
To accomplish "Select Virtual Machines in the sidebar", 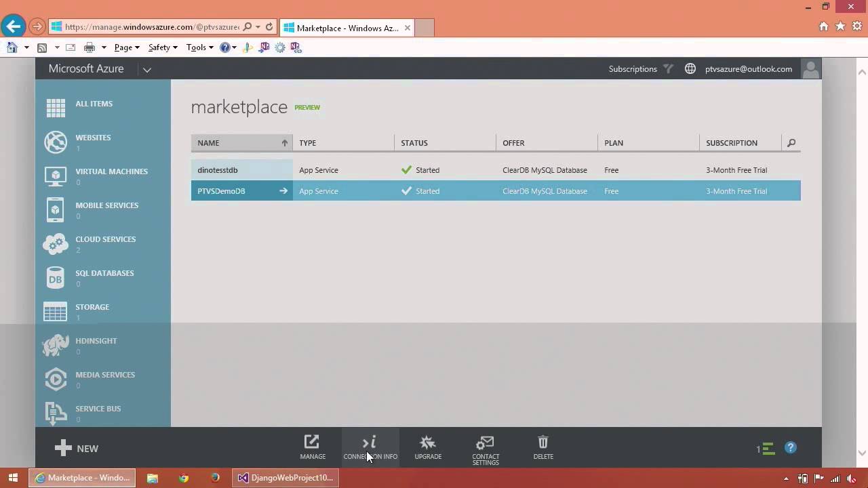I will (x=111, y=171).
